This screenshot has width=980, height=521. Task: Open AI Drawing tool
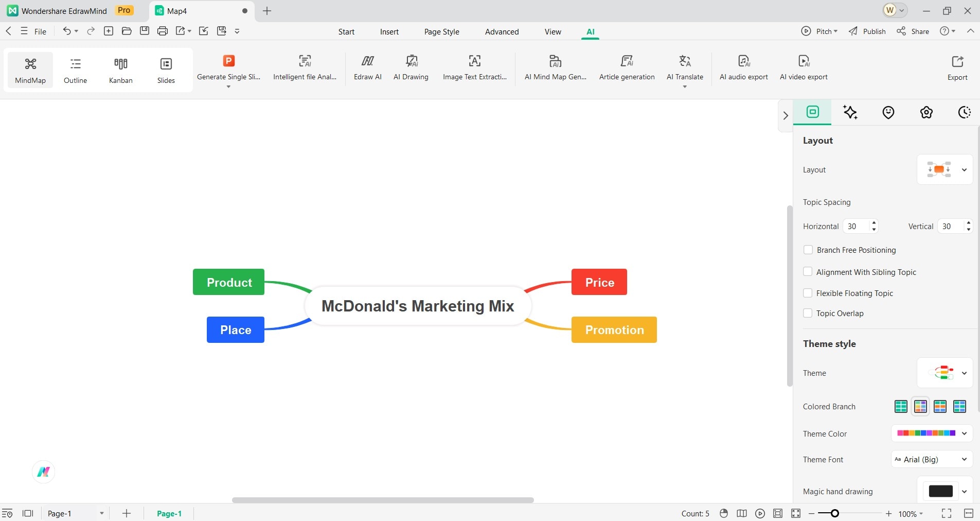(411, 67)
